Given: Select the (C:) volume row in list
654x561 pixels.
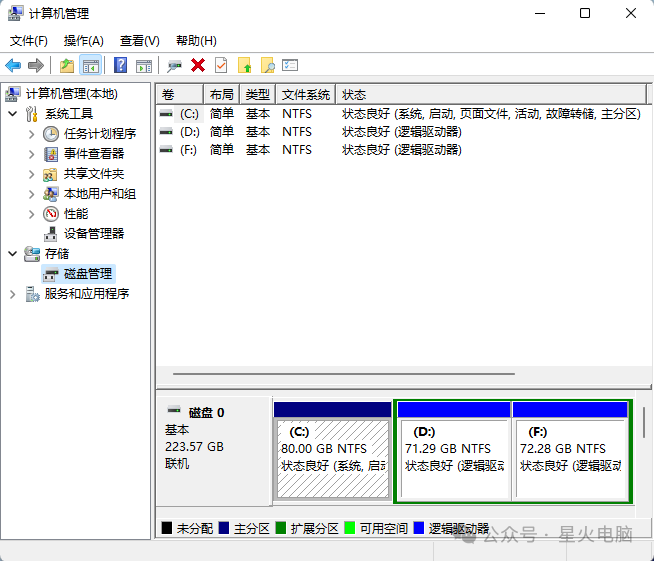Looking at the screenshot, I should [x=400, y=113].
